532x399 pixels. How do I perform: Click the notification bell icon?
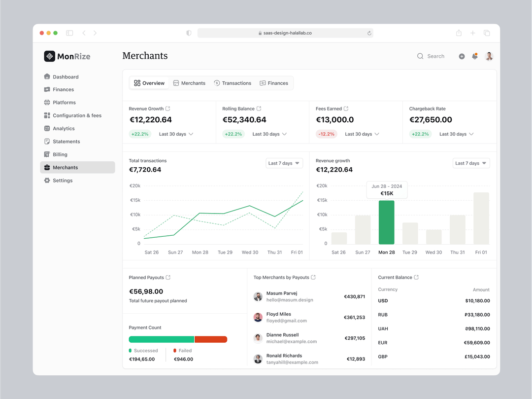click(474, 56)
